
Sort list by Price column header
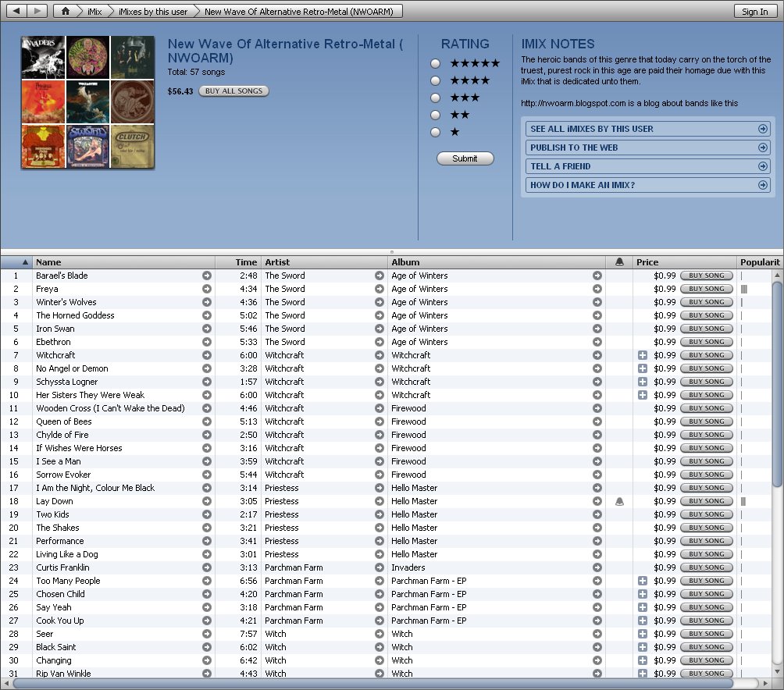tap(685, 261)
